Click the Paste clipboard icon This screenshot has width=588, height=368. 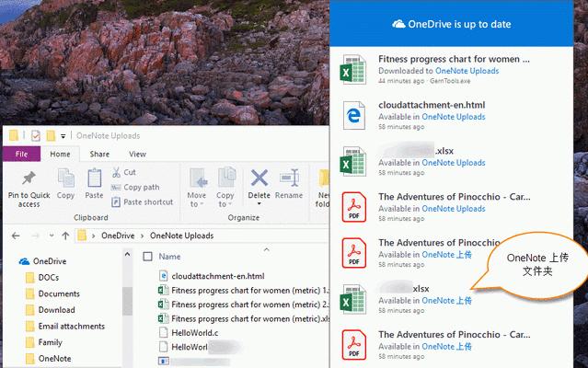pos(94,178)
